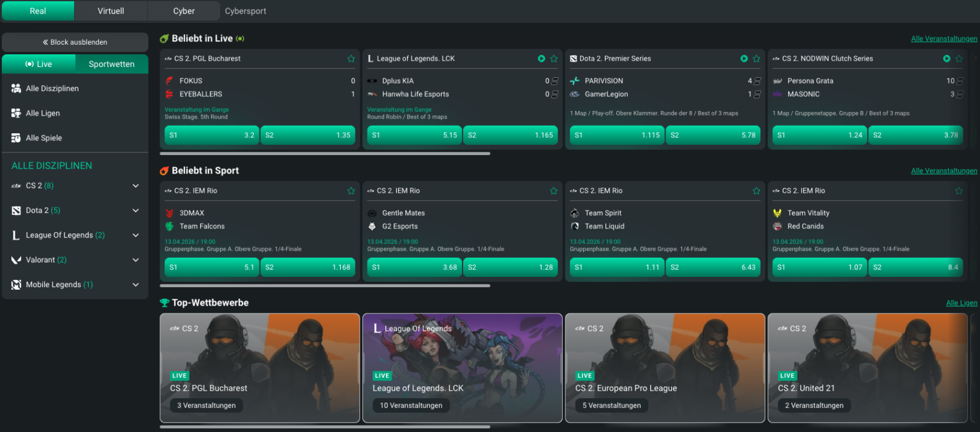The height and width of the screenshot is (432, 980).
Task: Open the GamerLegion score details icon
Action: 757,94
